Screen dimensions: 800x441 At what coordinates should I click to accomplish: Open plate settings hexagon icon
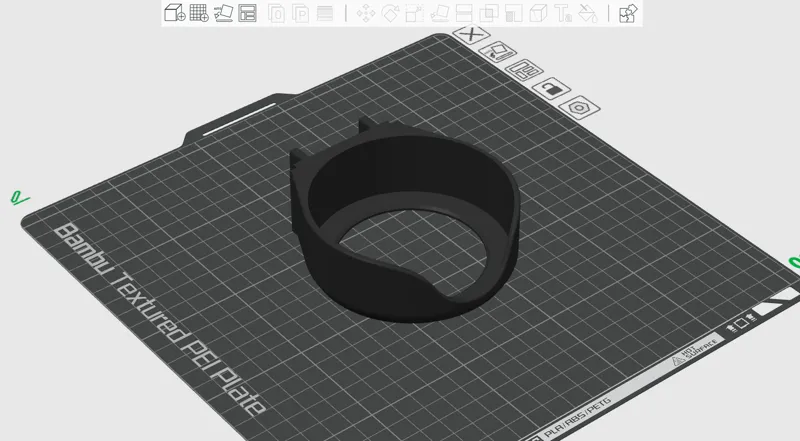(579, 107)
